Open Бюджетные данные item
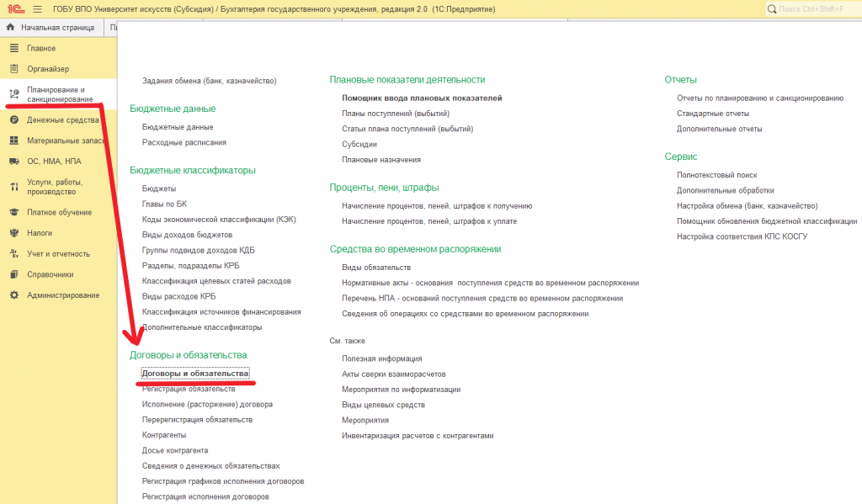This screenshot has width=862, height=504. [178, 127]
